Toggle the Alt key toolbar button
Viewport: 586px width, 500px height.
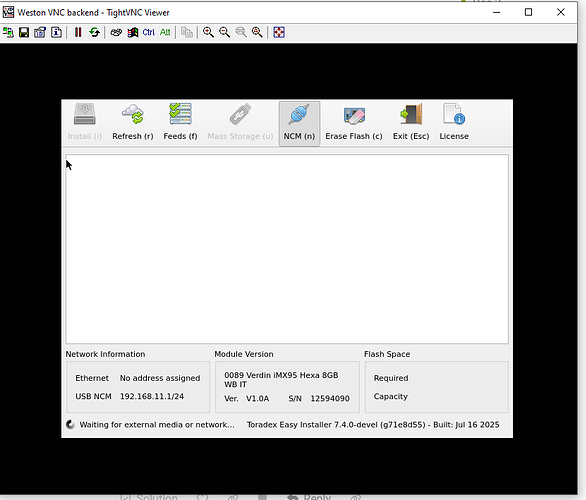point(165,33)
